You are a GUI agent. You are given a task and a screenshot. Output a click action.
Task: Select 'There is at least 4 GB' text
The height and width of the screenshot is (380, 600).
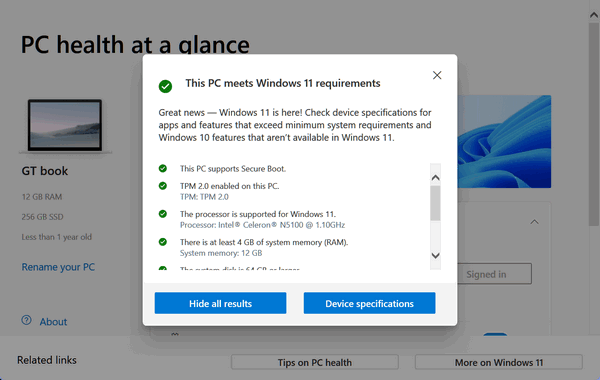pyautogui.click(x=264, y=242)
